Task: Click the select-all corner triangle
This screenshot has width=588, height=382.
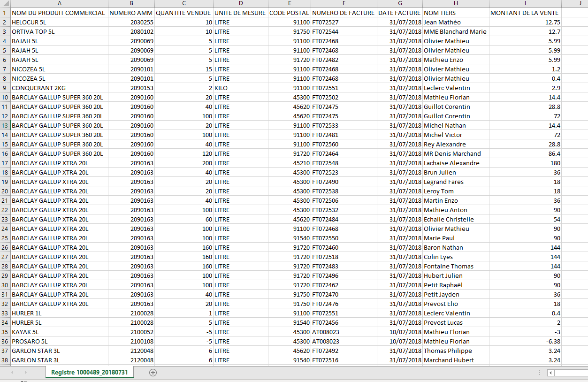Action: 5,4
